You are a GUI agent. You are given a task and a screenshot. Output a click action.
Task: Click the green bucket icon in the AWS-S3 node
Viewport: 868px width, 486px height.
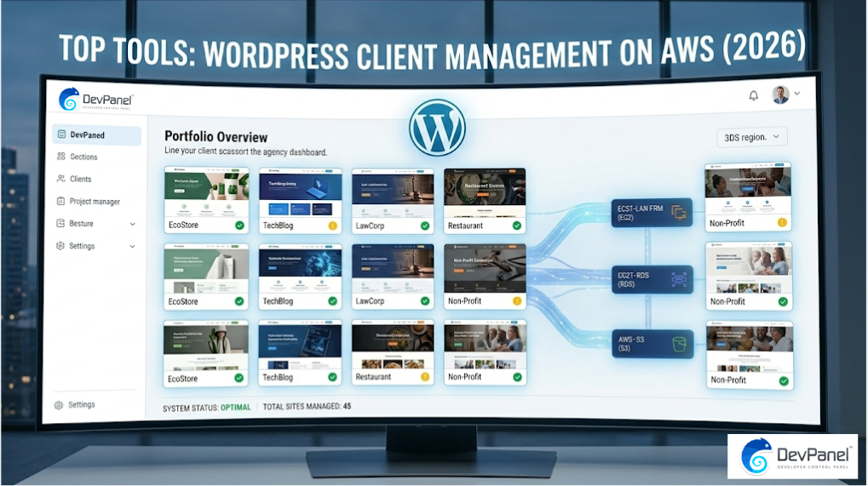pos(679,345)
